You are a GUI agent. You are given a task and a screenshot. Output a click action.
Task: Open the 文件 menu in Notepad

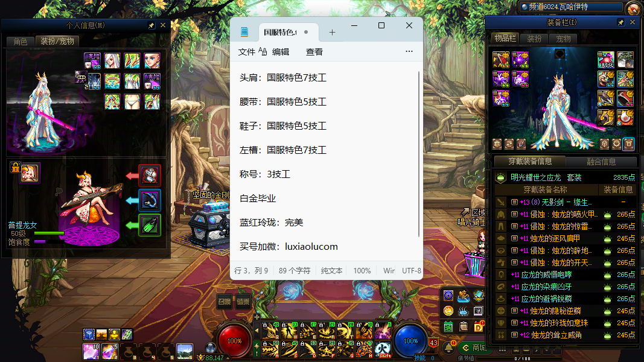pos(247,52)
